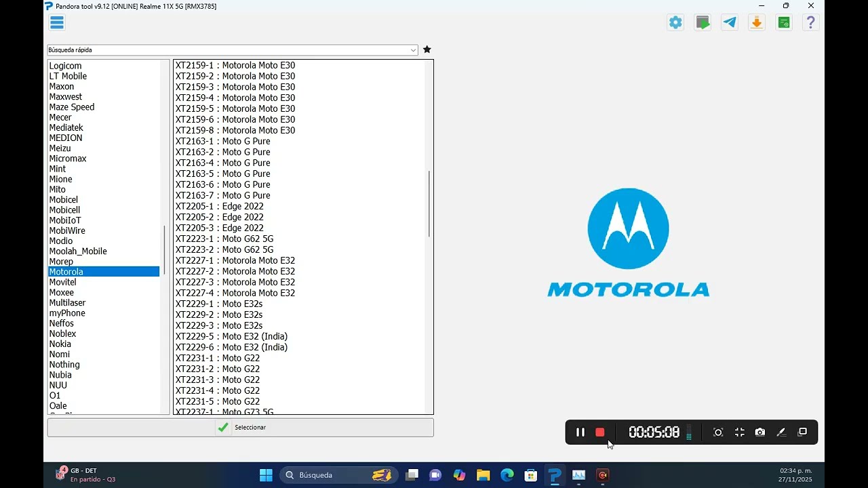The height and width of the screenshot is (488, 868).
Task: Open the Telegram paper-plane icon
Action: (x=730, y=22)
